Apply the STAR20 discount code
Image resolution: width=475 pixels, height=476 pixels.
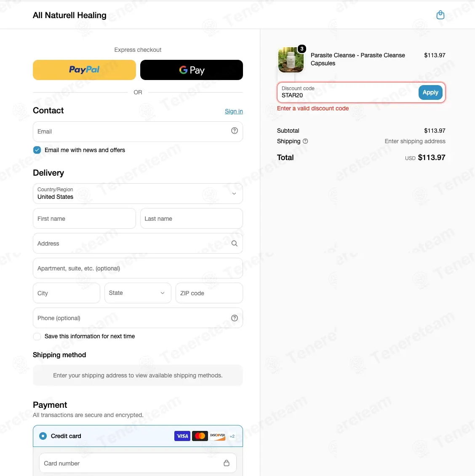(x=430, y=92)
